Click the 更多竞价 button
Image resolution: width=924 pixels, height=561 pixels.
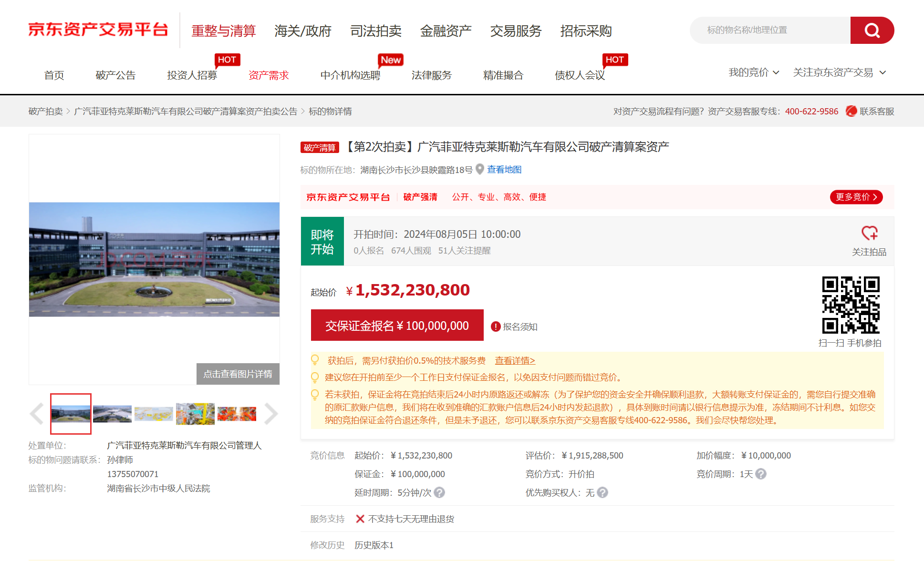tap(856, 197)
